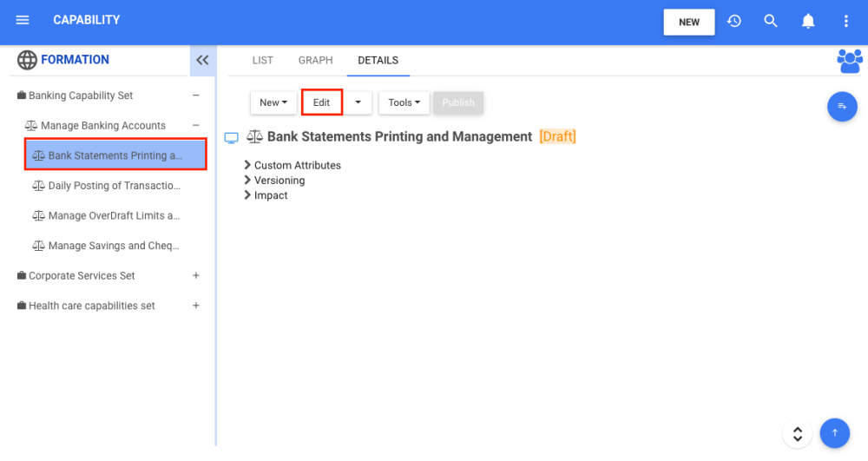Open the vertical three-dot options menu
This screenshot has width=868, height=461.
point(846,21)
